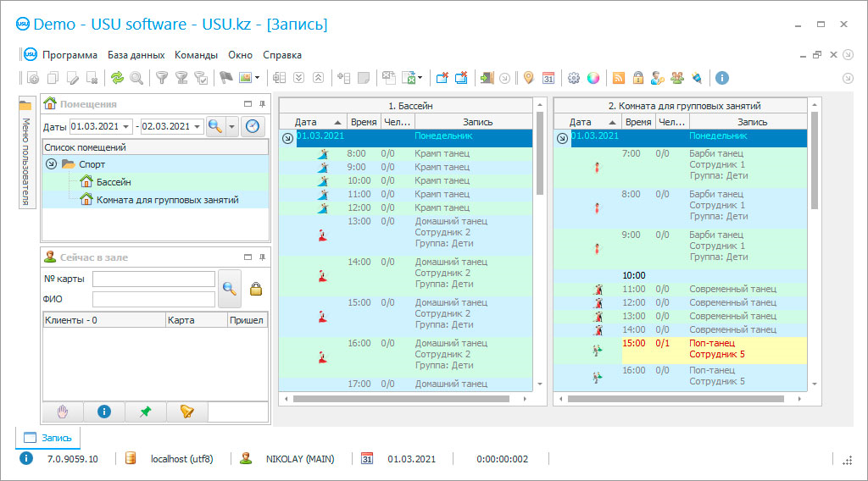Click the users group toolbar icon
Screen dimensions: 868x481
(677, 78)
